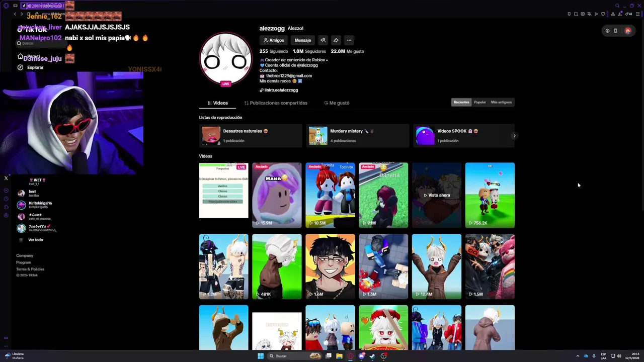Select the Recientes sort option
Viewport: 644px width, 362px height.
coord(461,102)
